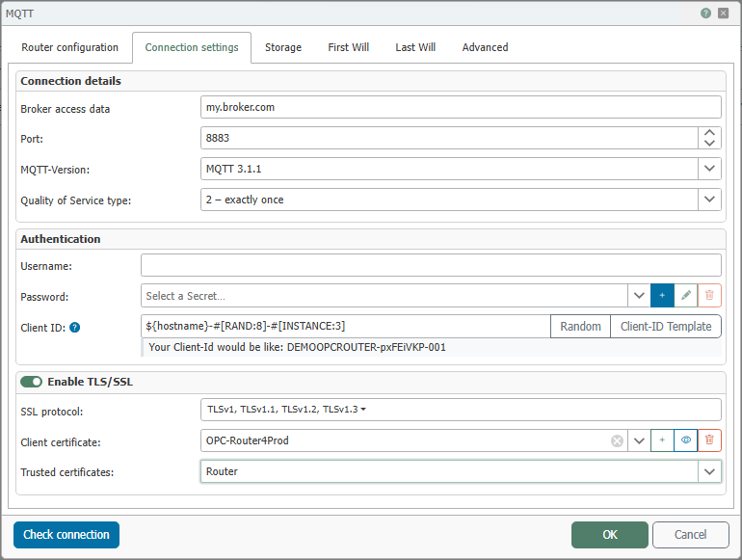Viewport: 742px width, 560px height.
Task: Click the 'Connection details' section header
Action: tap(70, 81)
